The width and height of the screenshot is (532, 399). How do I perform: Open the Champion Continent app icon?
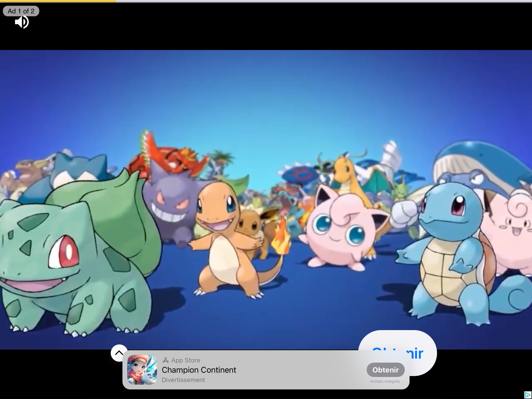tap(142, 370)
